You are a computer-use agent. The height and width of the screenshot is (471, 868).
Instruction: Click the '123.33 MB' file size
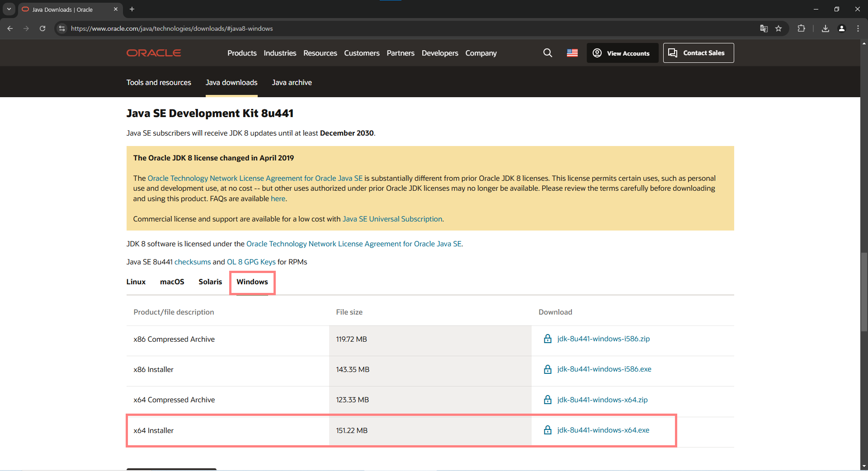[352, 400]
